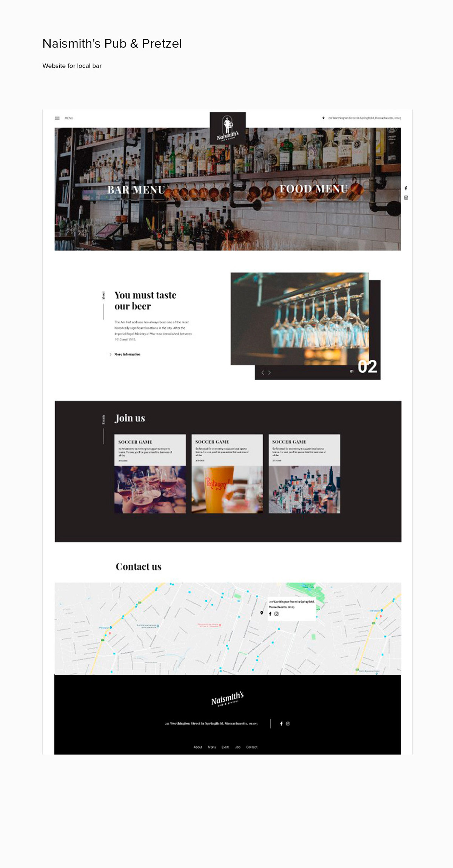Click the 'You must taste our beer' heading
The image size is (453, 868).
click(145, 300)
